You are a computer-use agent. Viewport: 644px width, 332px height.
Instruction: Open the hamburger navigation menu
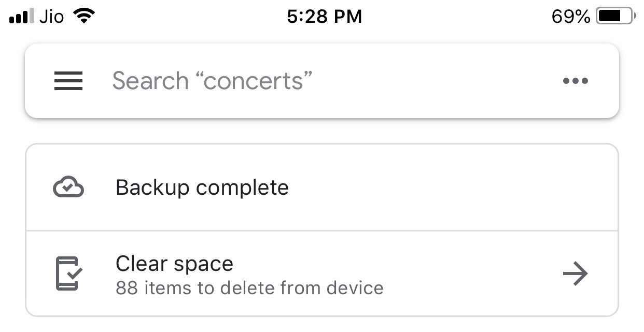[x=68, y=81]
